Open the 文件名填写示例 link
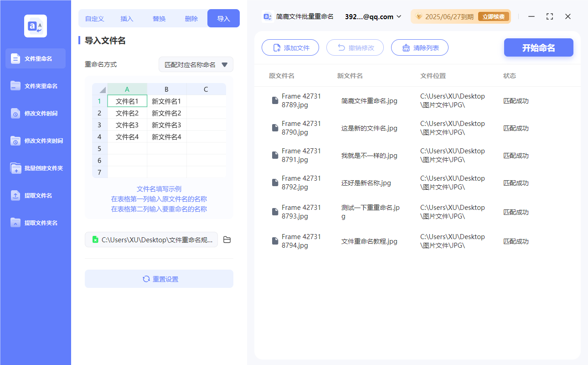588x365 pixels. tap(159, 188)
